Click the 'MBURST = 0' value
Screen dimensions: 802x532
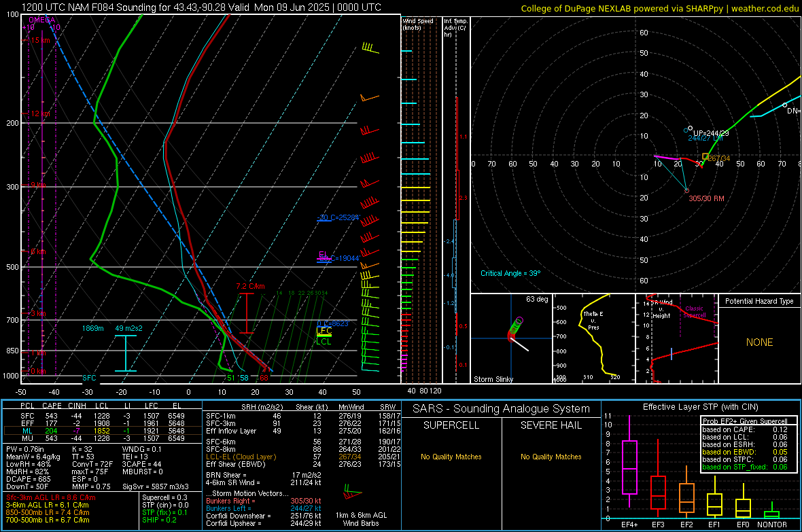click(142, 472)
